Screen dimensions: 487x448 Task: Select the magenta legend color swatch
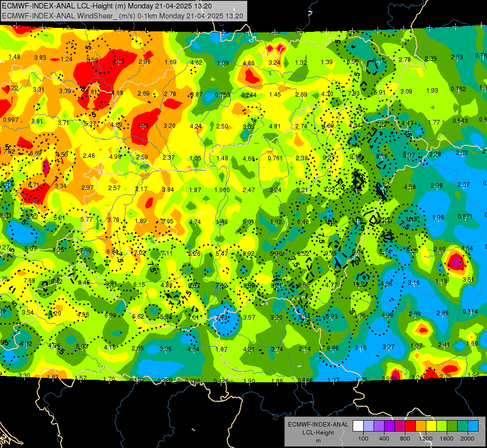tap(400, 426)
